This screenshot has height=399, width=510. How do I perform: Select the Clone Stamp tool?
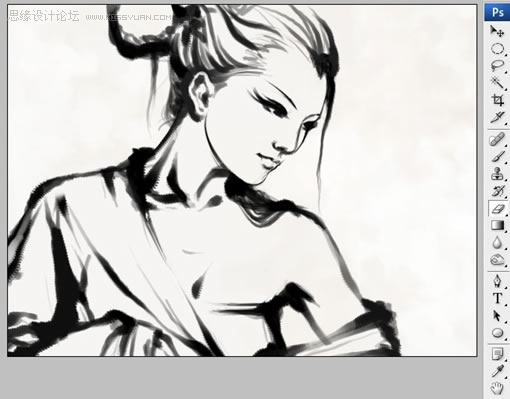pyautogui.click(x=497, y=174)
